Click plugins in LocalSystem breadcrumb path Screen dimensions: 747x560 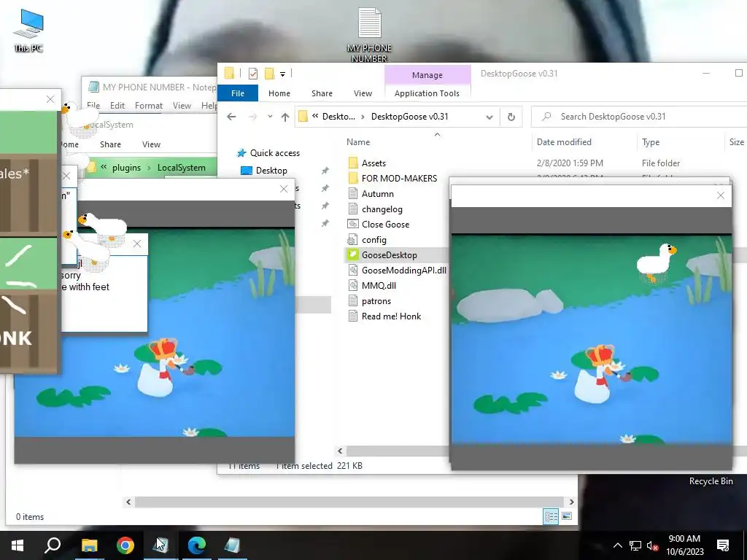126,168
